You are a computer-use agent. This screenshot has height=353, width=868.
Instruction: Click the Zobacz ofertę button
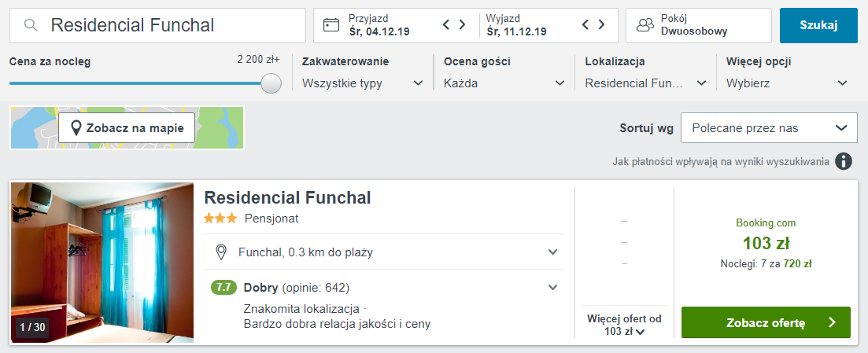click(x=765, y=322)
